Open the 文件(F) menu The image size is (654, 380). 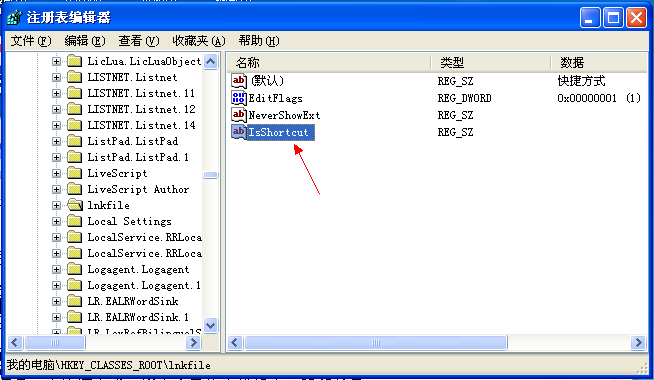[x=30, y=41]
